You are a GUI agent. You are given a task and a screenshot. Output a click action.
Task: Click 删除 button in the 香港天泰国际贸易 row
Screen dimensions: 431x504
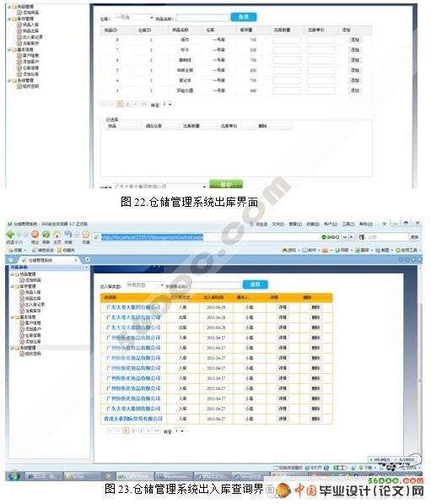pos(315,419)
